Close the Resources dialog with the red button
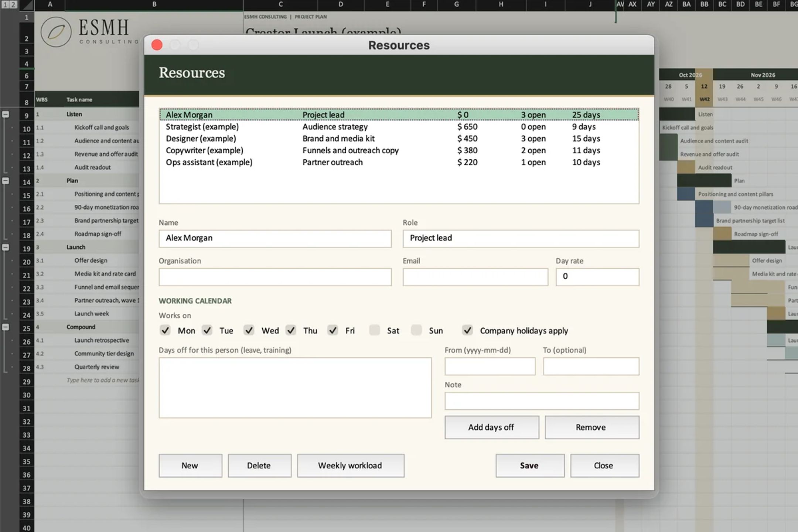This screenshot has width=798, height=532. pyautogui.click(x=157, y=45)
